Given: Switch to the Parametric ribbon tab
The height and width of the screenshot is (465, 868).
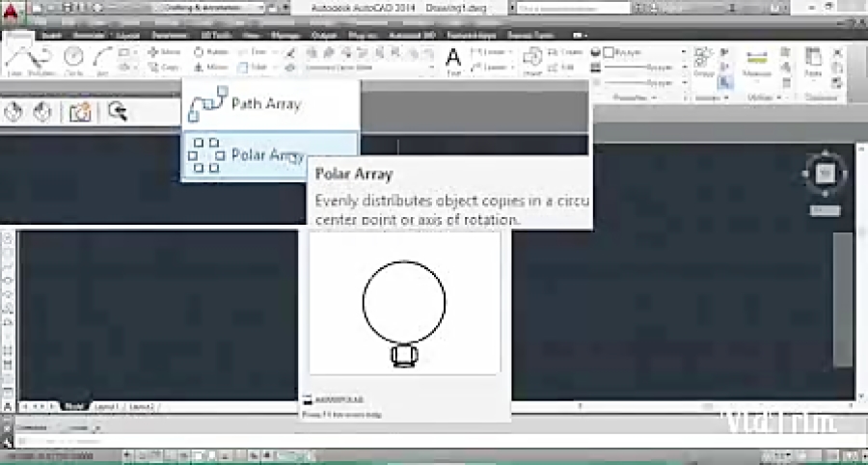Looking at the screenshot, I should click(170, 35).
